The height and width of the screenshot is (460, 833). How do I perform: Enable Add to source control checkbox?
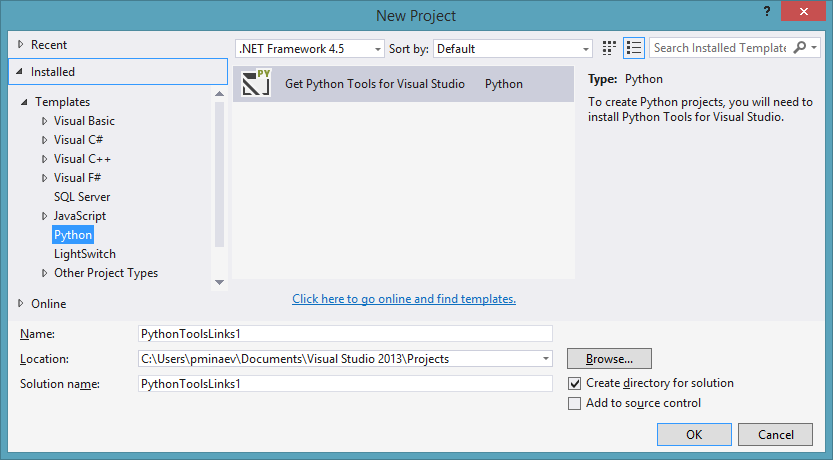click(x=574, y=404)
